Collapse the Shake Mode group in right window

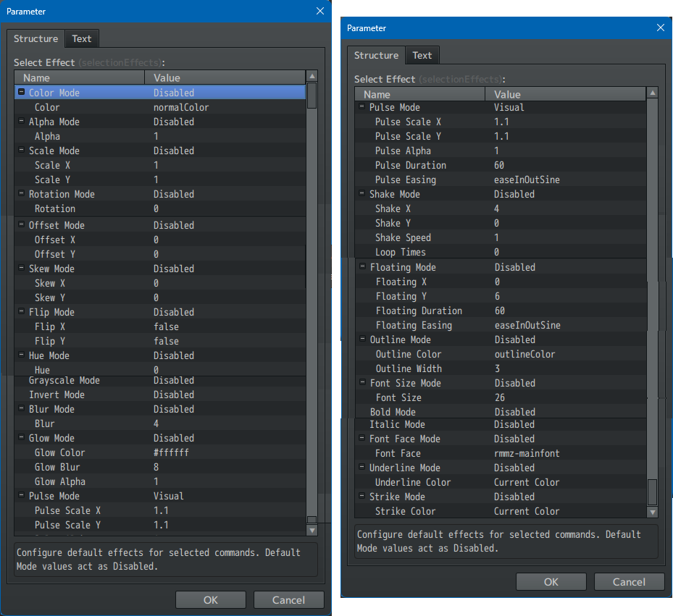coord(361,193)
